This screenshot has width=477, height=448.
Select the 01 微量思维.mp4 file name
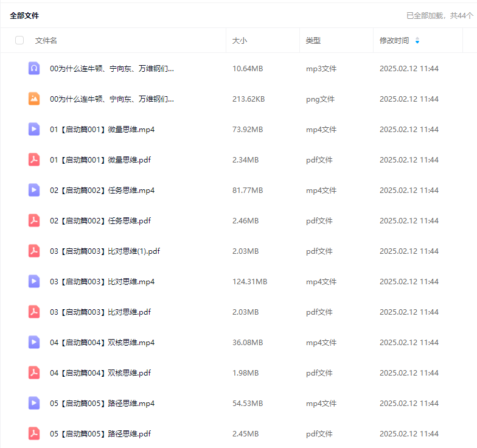[x=102, y=130]
